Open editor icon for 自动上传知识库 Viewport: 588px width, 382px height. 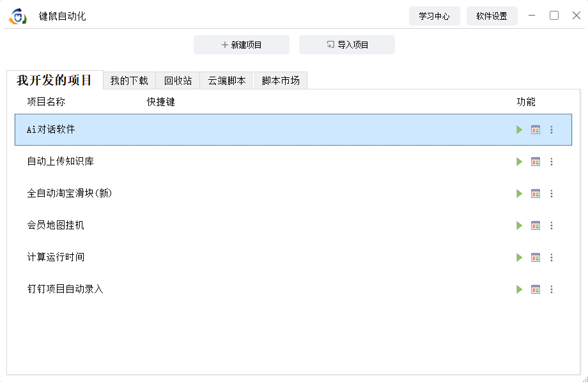(x=536, y=162)
